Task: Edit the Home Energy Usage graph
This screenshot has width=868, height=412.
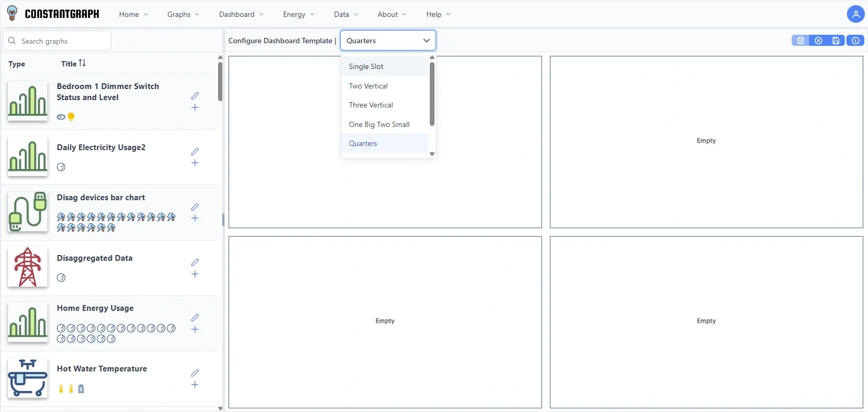Action: pos(195,318)
